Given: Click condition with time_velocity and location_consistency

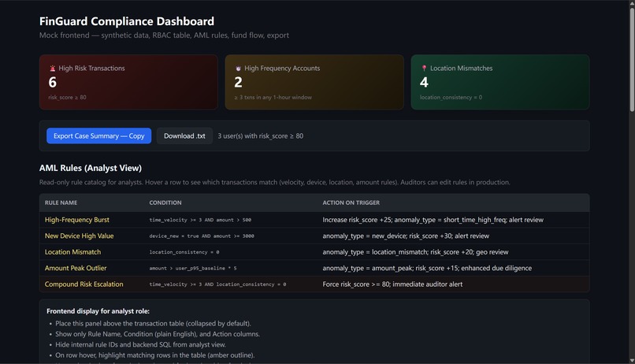Looking at the screenshot, I should [217, 284].
